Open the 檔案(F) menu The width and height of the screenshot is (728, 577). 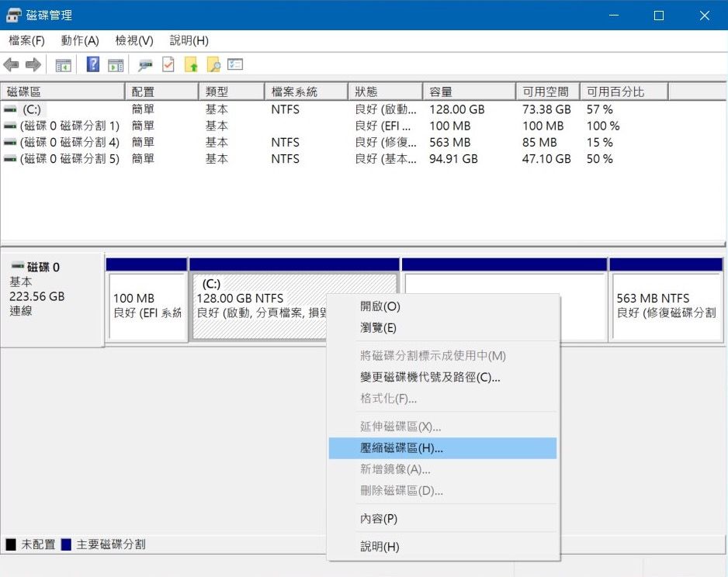26,40
